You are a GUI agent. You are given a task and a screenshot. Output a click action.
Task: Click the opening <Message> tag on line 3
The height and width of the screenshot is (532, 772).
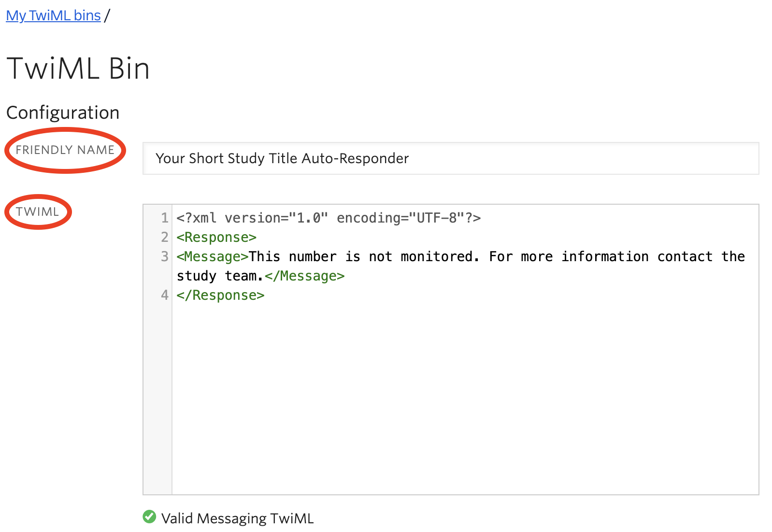(x=213, y=257)
